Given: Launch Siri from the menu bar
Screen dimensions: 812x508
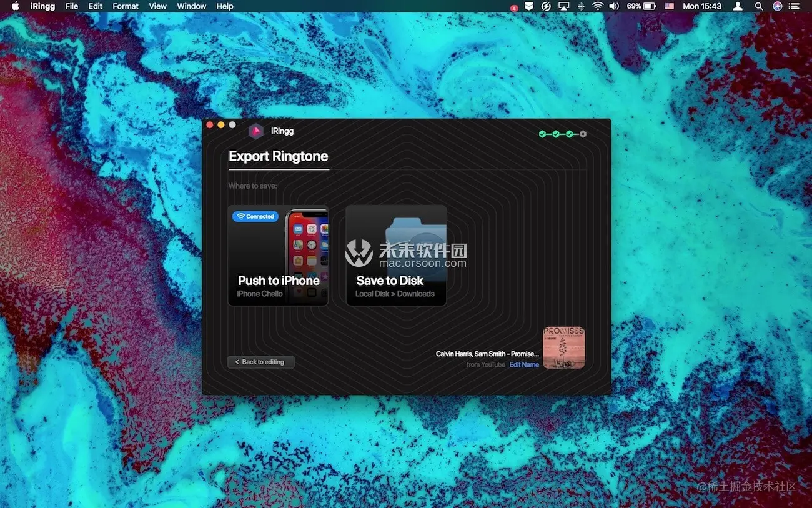Looking at the screenshot, I should pos(778,6).
